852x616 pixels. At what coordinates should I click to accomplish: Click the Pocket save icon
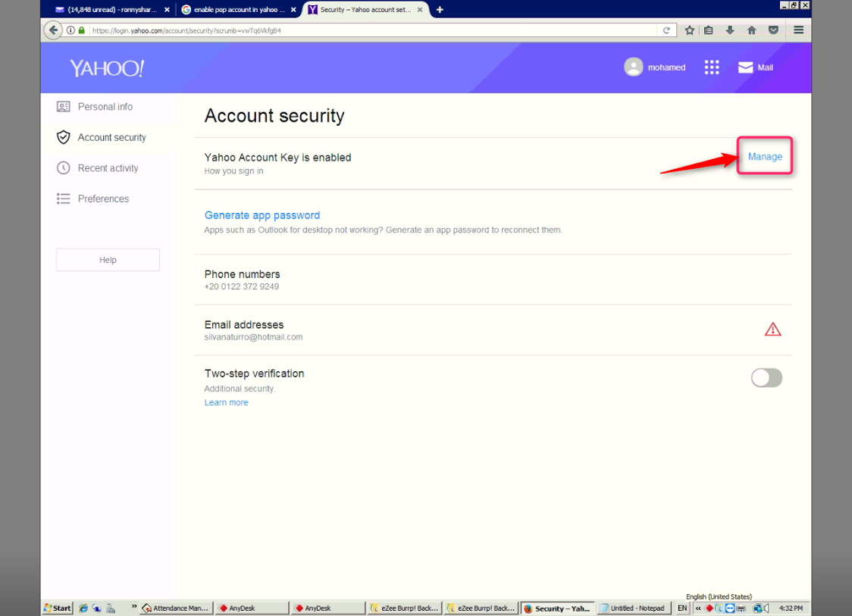point(773,30)
